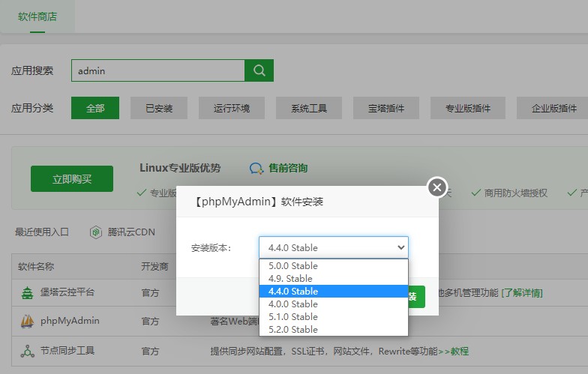Switch to the 软件商店 tab

(37, 16)
